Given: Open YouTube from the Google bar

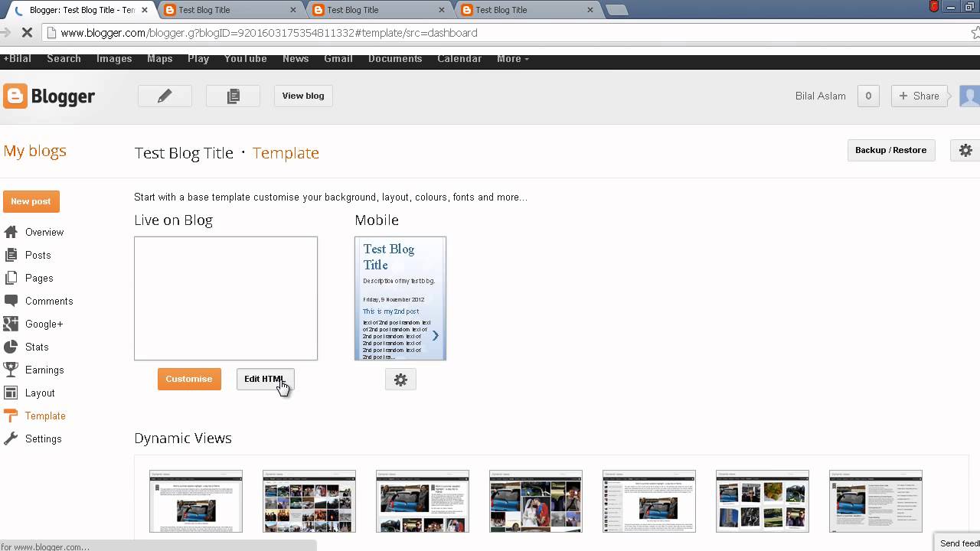Looking at the screenshot, I should pyautogui.click(x=245, y=59).
